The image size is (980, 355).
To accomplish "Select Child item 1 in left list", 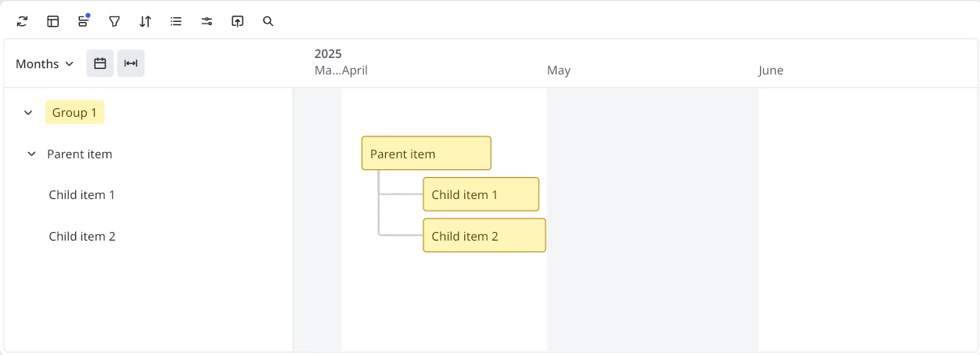I will [x=82, y=194].
